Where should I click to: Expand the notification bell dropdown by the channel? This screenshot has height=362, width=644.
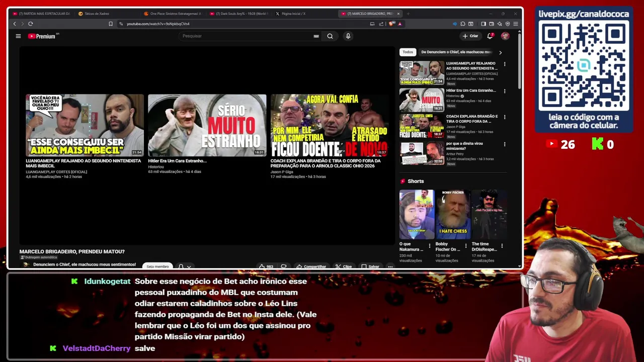pos(185,266)
